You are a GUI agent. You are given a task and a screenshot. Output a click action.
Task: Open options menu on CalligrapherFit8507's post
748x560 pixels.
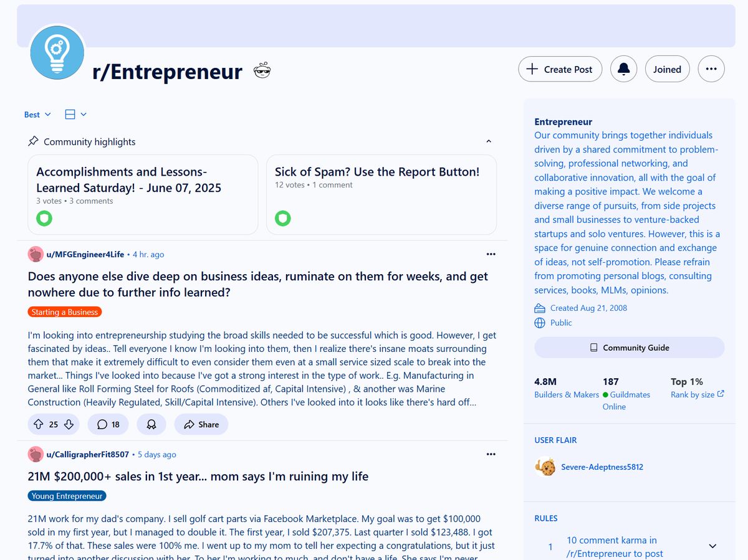click(x=491, y=454)
